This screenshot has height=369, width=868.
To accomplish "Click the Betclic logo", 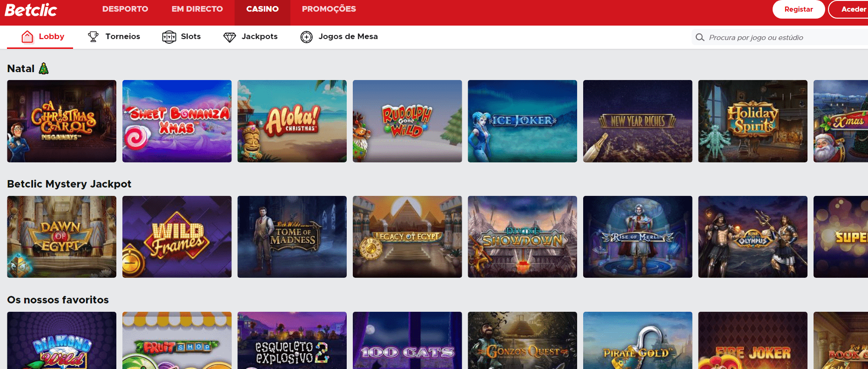I will pyautogui.click(x=31, y=10).
